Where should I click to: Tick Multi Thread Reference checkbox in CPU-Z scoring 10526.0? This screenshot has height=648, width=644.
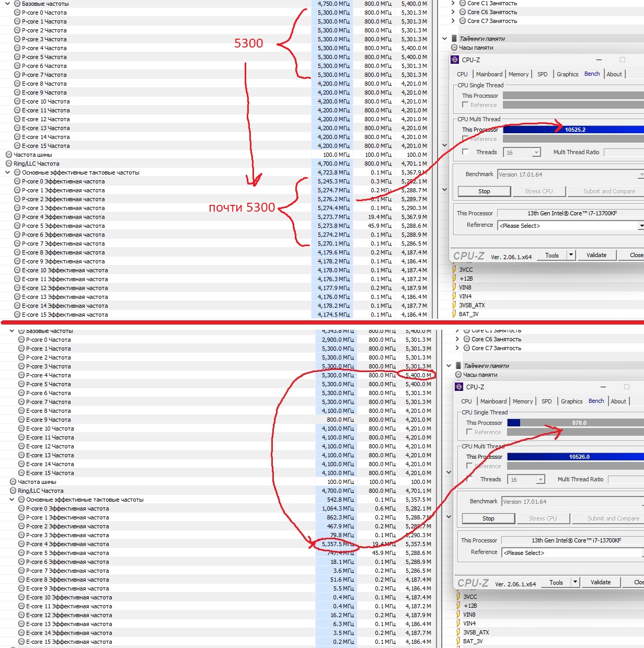(x=469, y=466)
